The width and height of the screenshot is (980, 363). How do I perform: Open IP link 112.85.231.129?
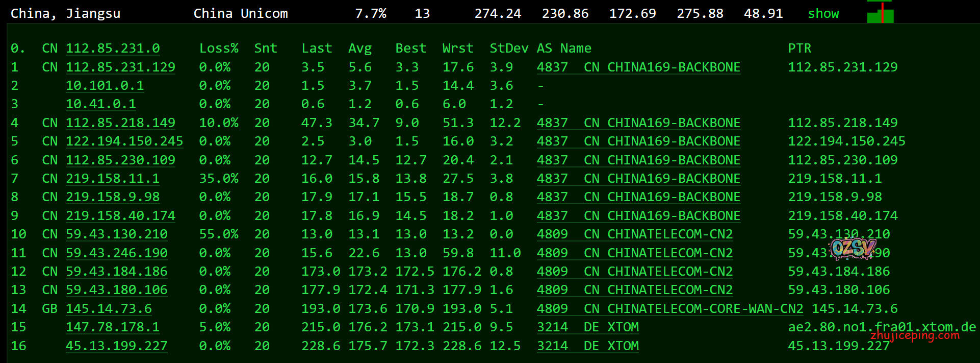pos(120,67)
